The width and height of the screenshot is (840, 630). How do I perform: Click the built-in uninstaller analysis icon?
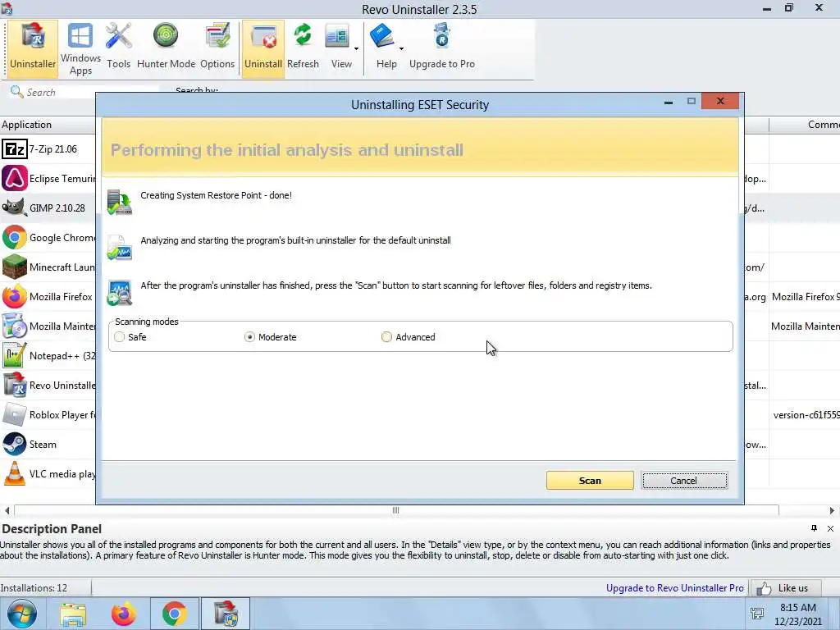coord(120,247)
